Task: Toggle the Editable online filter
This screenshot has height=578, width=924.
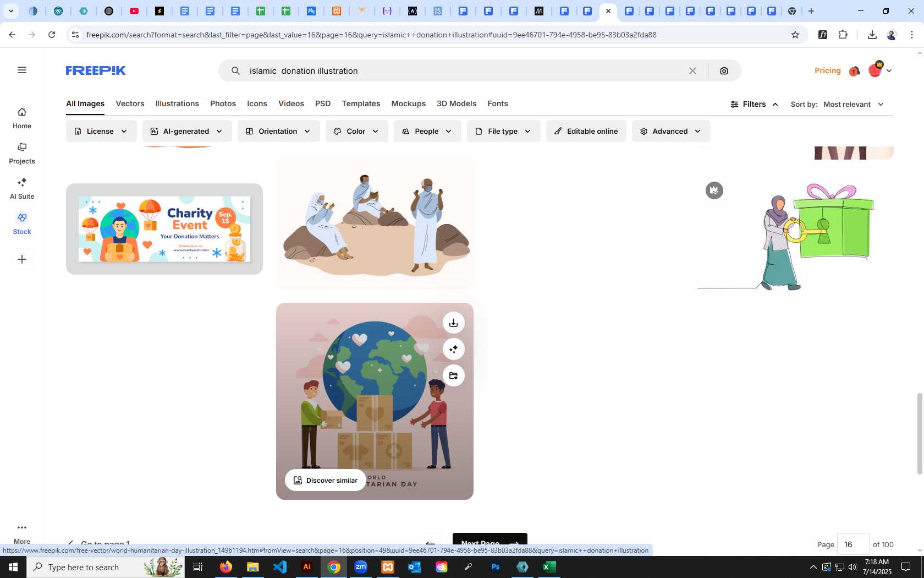Action: (x=586, y=131)
